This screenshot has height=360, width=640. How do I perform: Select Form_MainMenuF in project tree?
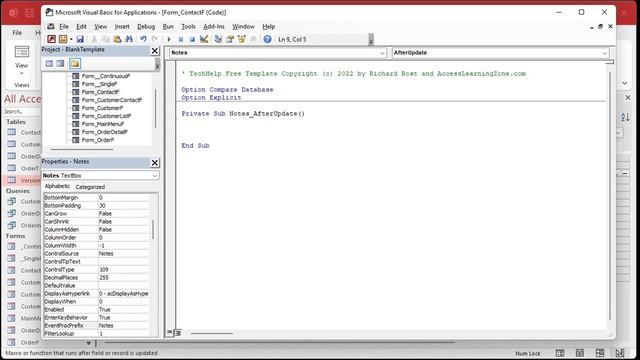(102, 124)
